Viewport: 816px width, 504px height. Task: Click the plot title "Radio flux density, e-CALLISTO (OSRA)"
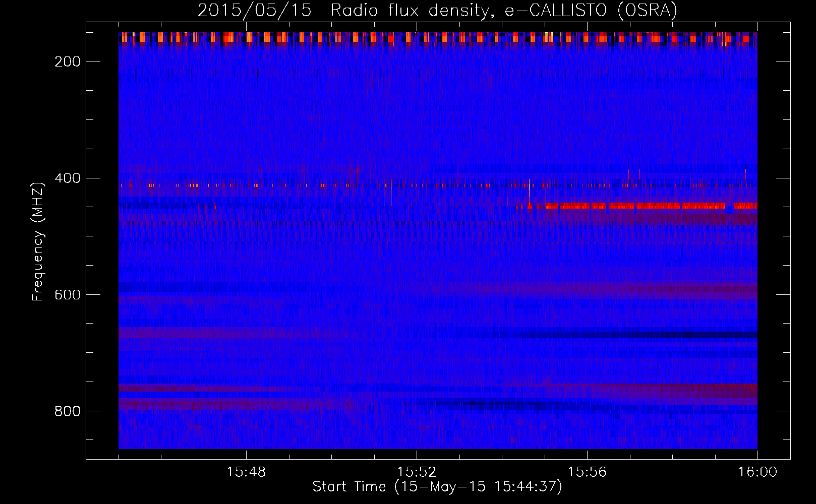point(504,10)
